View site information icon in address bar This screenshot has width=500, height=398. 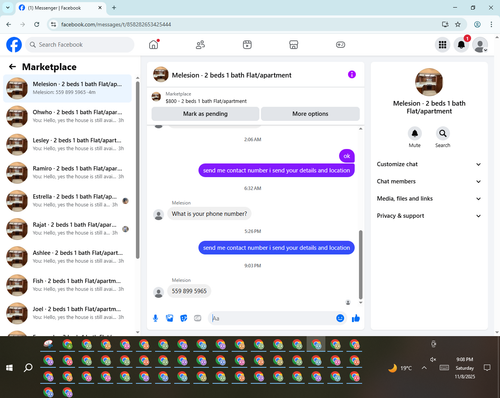click(53, 24)
